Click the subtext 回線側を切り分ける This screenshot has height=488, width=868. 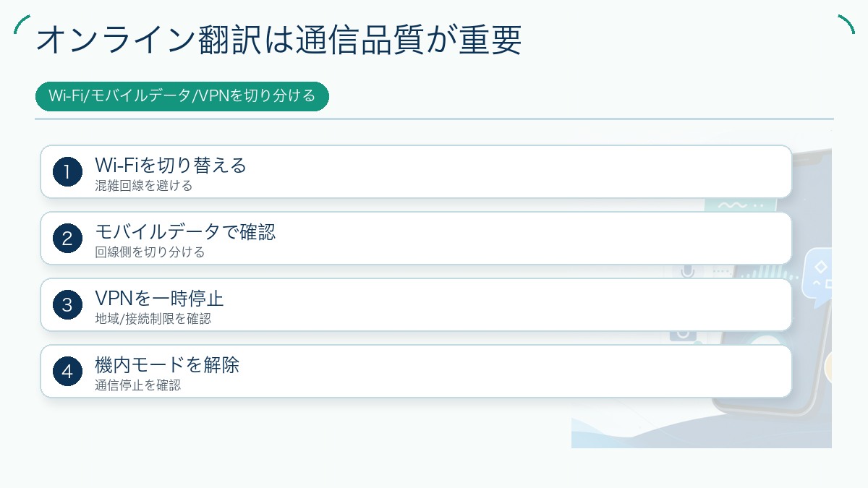pos(150,252)
